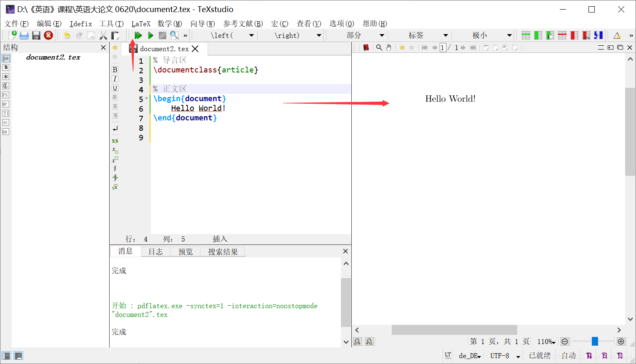Insert square root symbol icon
The width and height of the screenshot is (636, 364).
[x=115, y=187]
